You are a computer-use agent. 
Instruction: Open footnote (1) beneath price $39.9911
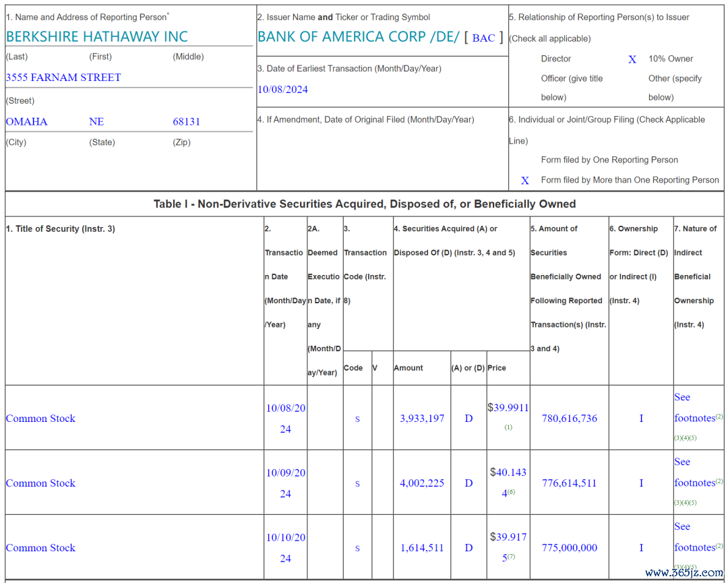[508, 427]
